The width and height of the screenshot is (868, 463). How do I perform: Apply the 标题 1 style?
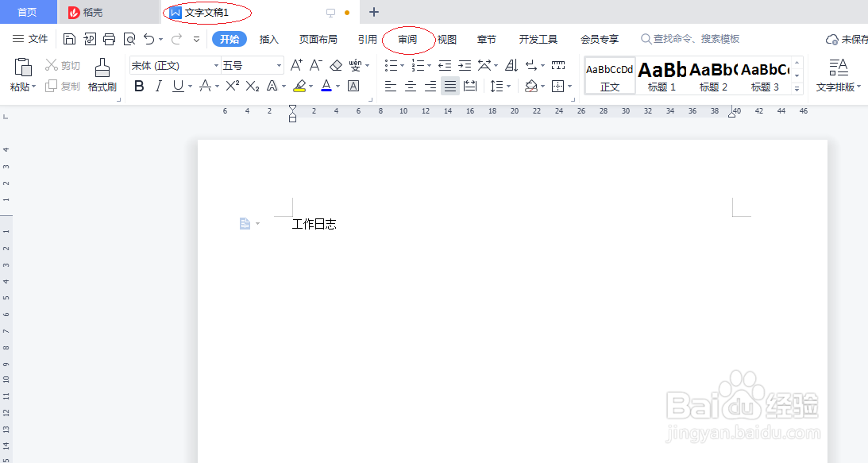tap(662, 76)
